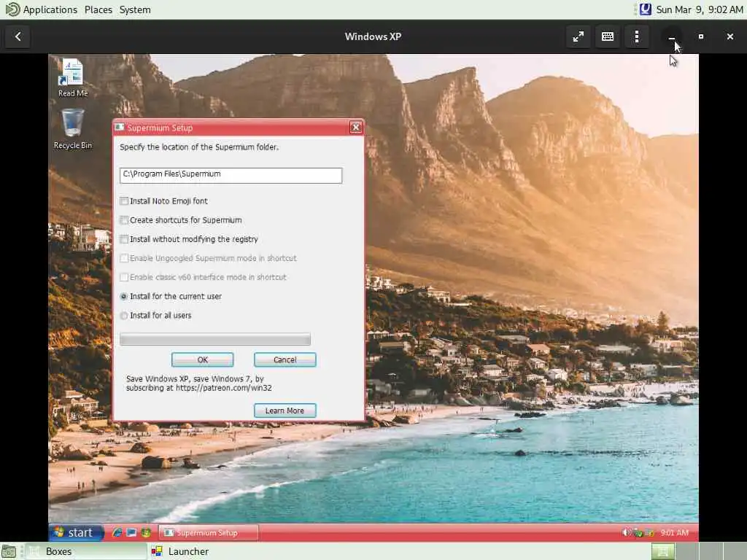The width and height of the screenshot is (747, 560).
Task: Go back using Boxes back arrow
Action: 18,36
